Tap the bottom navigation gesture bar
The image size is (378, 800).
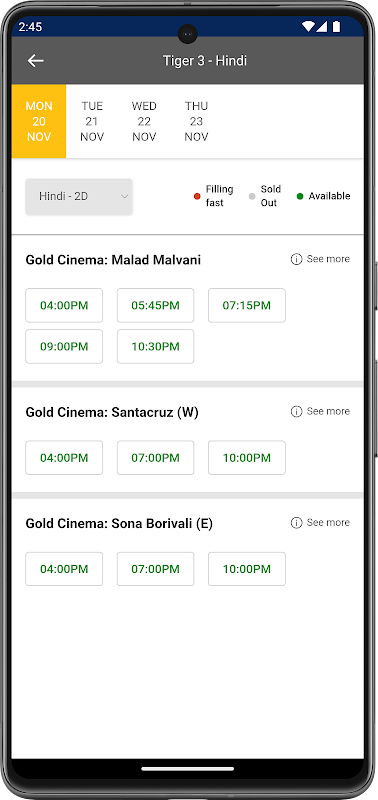[x=188, y=769]
